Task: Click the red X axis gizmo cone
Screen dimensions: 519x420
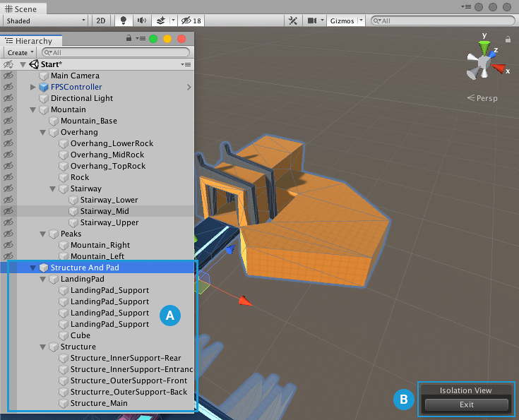Action: point(498,68)
